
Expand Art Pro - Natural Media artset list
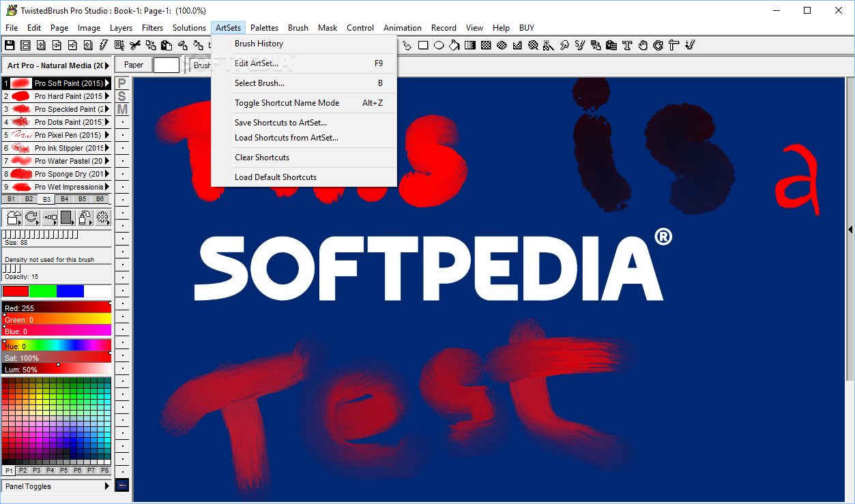pyautogui.click(x=107, y=65)
